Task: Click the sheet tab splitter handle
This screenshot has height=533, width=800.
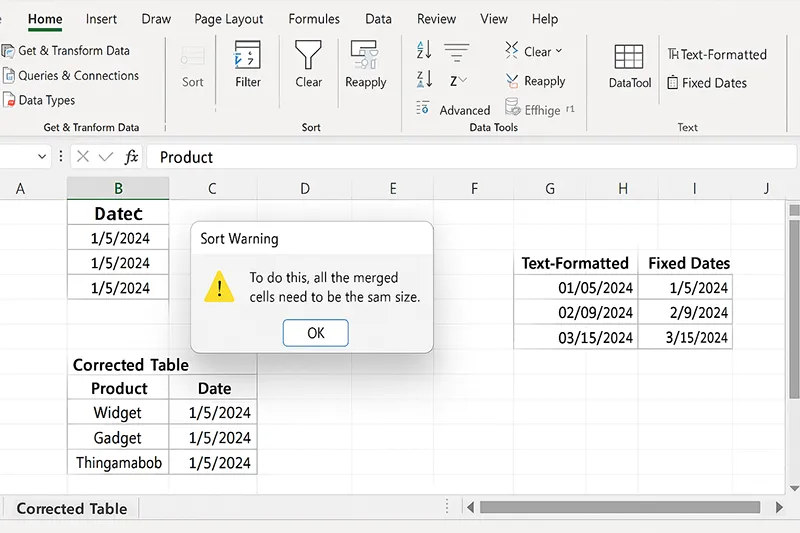Action: point(447,506)
